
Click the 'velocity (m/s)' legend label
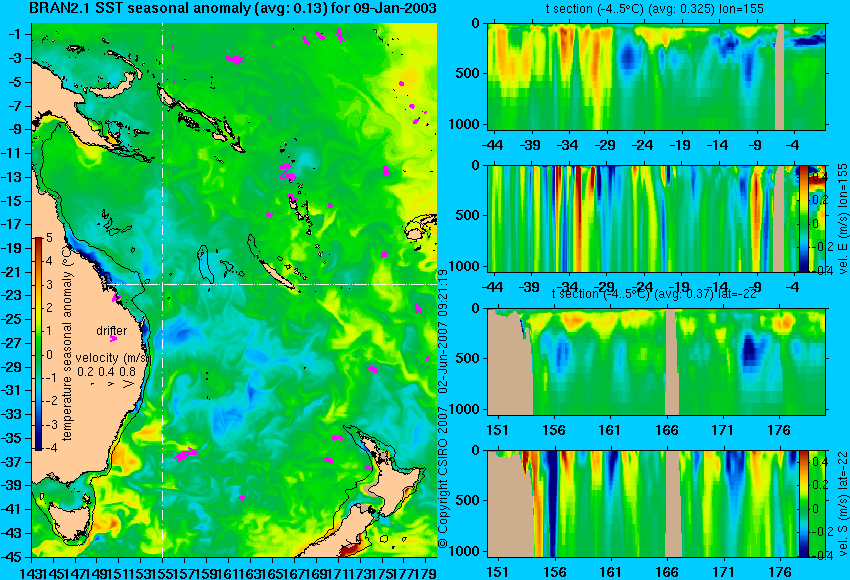[x=112, y=358]
